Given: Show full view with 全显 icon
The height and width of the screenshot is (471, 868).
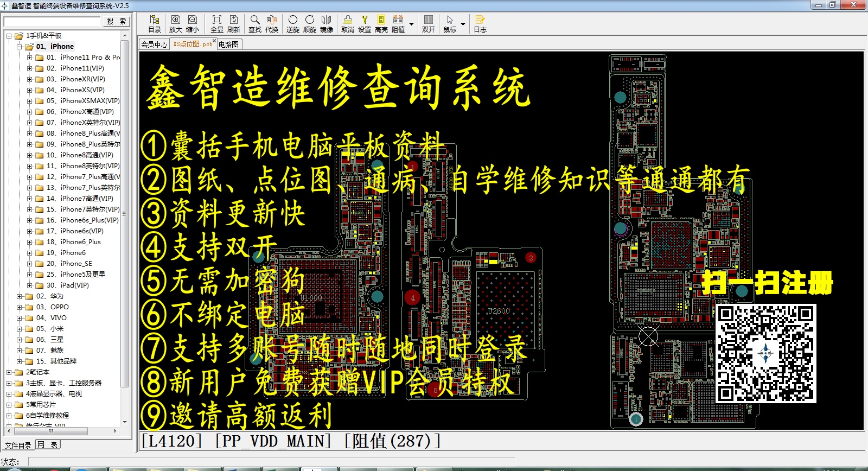Looking at the screenshot, I should point(216,24).
